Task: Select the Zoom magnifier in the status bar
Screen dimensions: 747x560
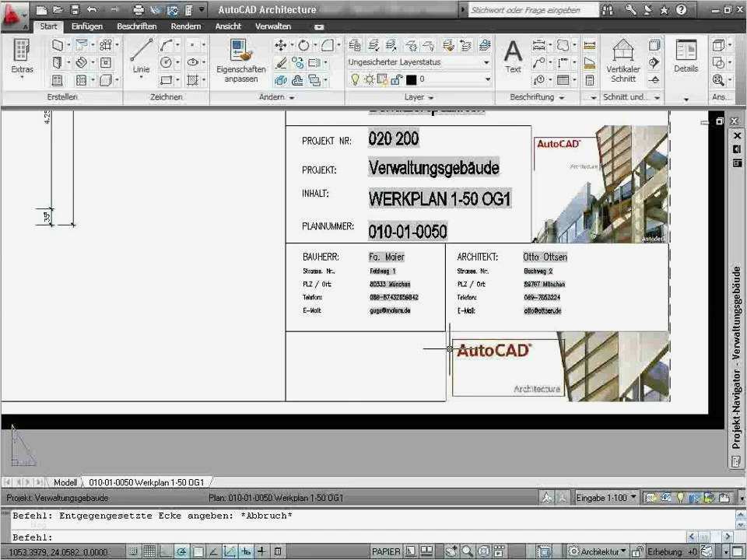Action: [x=467, y=551]
